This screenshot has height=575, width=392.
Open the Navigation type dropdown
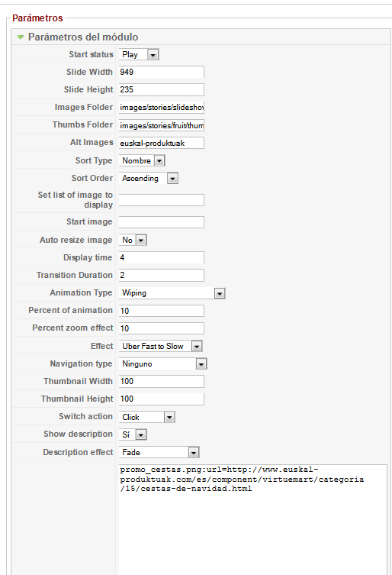163,363
